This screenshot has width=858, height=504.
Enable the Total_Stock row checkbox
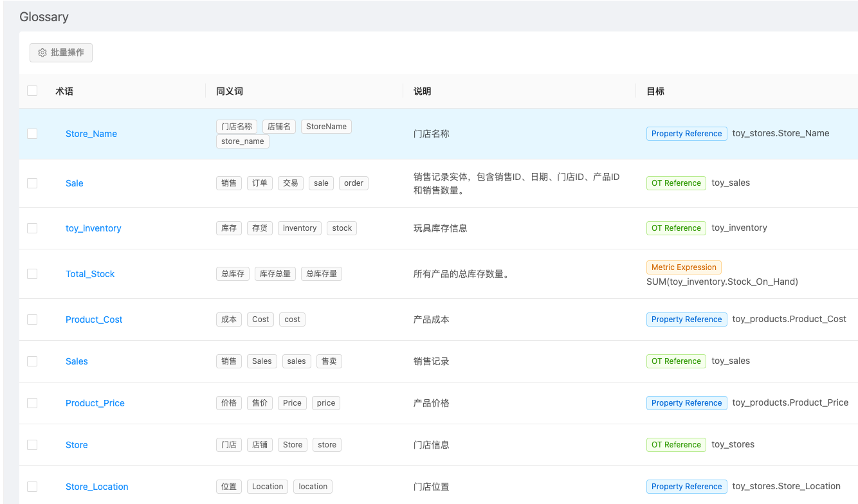click(32, 274)
